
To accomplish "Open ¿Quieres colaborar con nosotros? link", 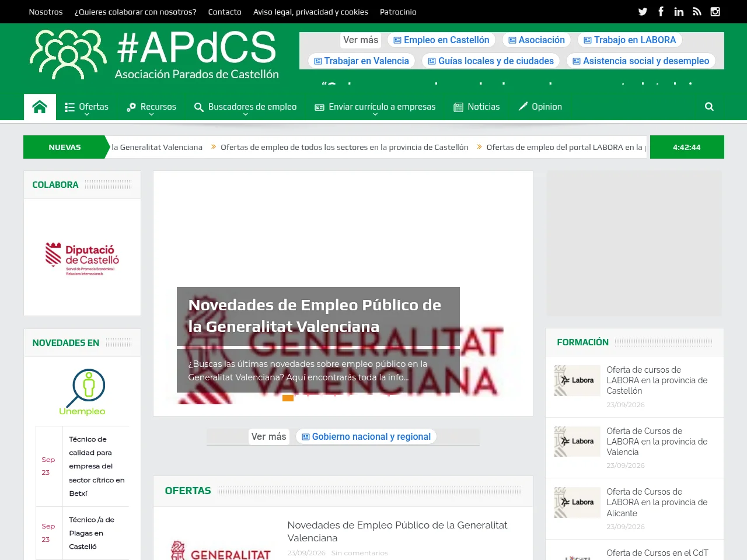I will pyautogui.click(x=135, y=12).
